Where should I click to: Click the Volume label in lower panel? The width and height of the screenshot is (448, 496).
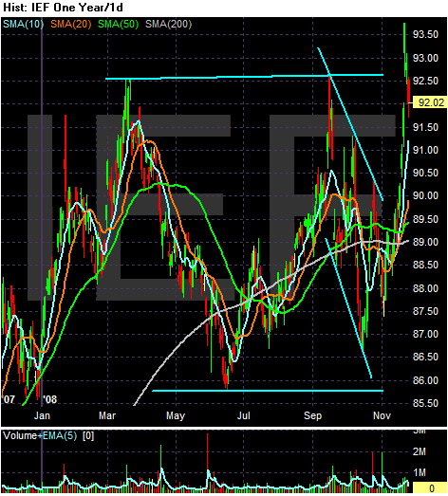20,435
